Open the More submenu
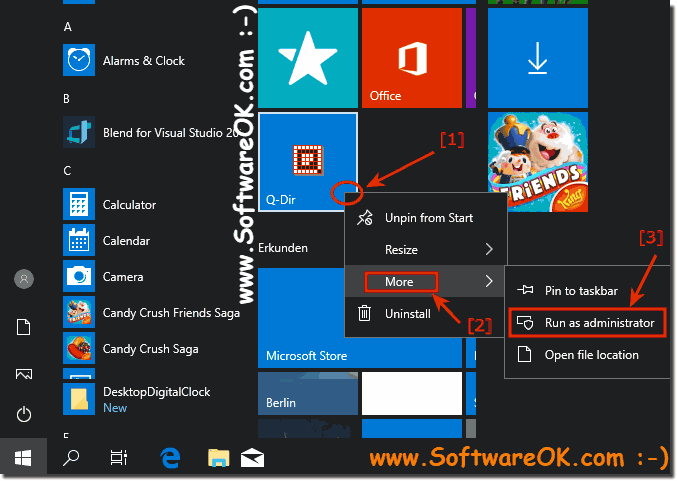Screen dimensions: 677x481 [x=426, y=282]
